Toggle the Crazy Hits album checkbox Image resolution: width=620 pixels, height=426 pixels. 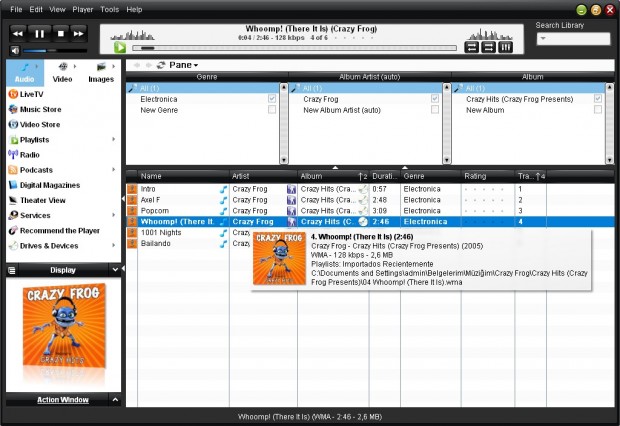click(597, 98)
